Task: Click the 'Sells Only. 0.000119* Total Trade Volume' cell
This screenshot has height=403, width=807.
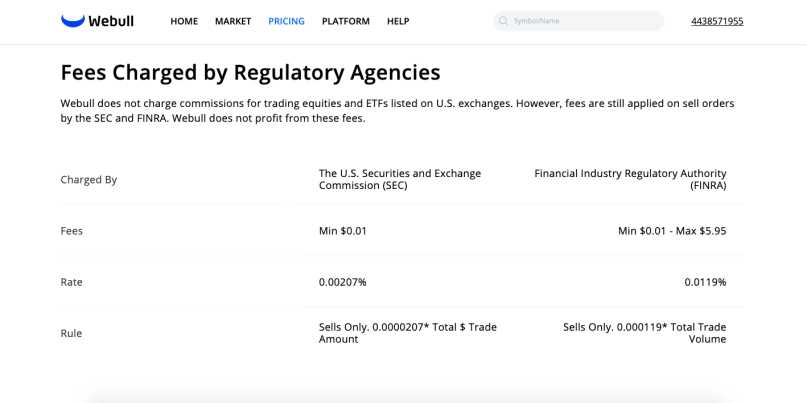Action: [644, 333]
